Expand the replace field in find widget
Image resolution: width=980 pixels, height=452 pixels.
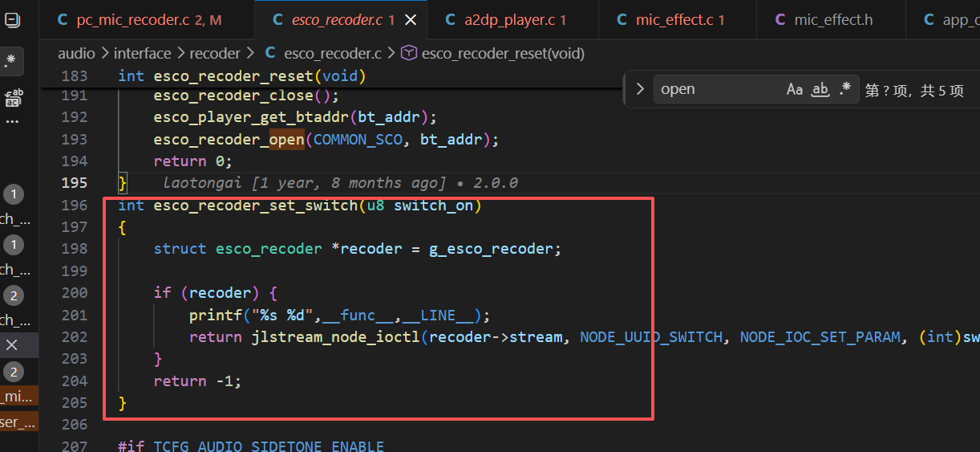640,89
